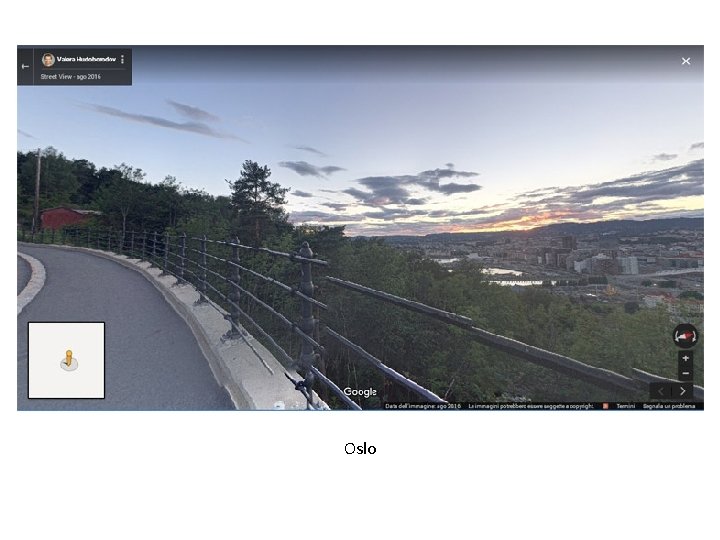The width and height of the screenshot is (720, 540).
Task: Click the Google logo watermark
Action: (x=360, y=392)
